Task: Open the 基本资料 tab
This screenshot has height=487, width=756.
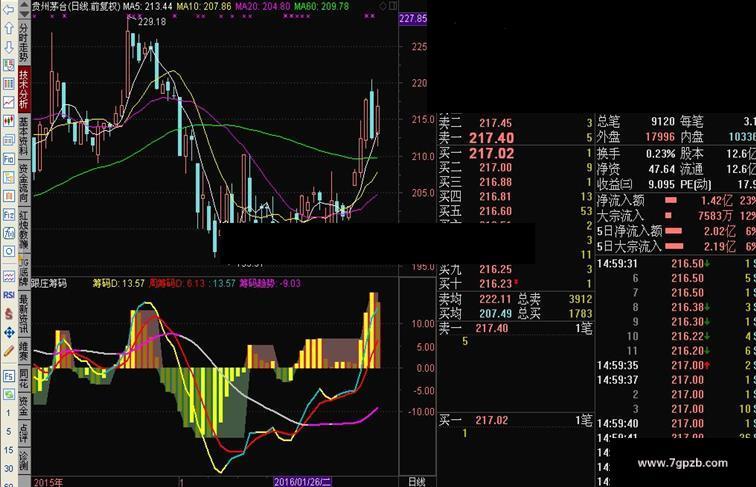Action: pyautogui.click(x=24, y=136)
